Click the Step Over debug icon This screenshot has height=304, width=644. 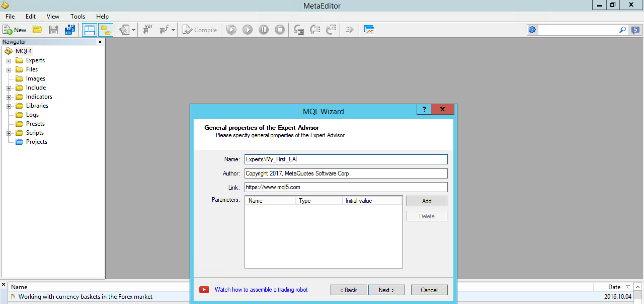click(315, 30)
